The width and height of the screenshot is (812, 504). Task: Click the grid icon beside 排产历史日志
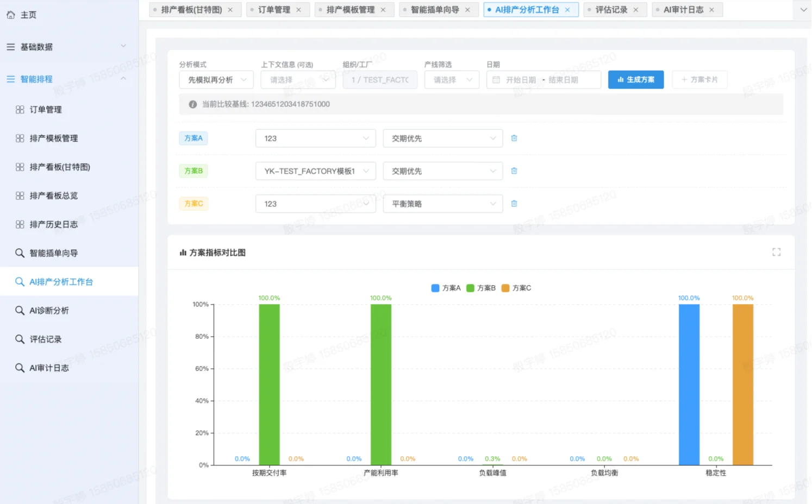pos(20,224)
